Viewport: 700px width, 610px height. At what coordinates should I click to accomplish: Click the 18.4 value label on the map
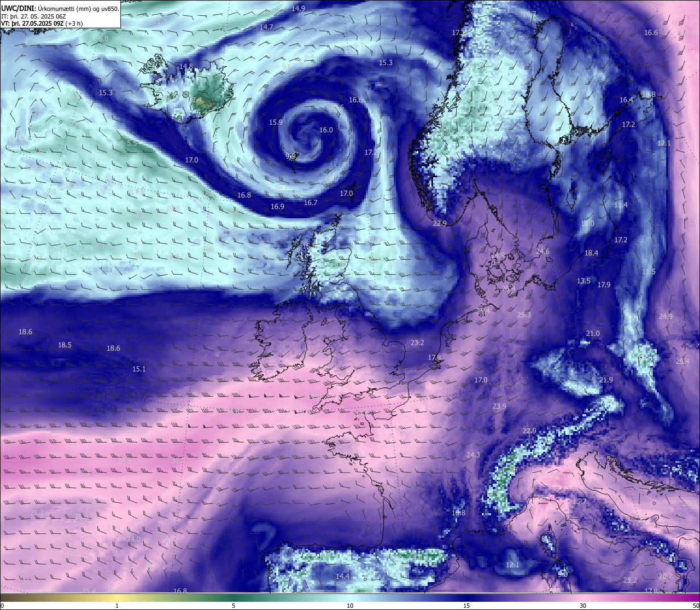(591, 253)
